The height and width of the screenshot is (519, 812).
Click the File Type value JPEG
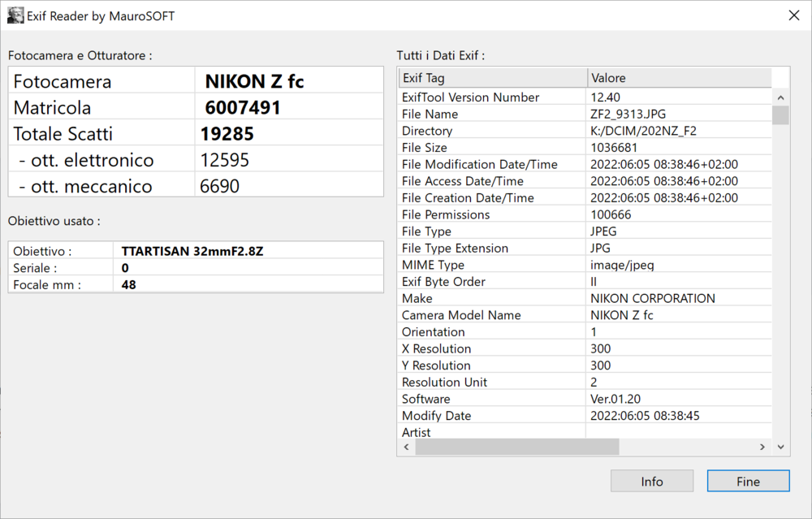pyautogui.click(x=603, y=231)
